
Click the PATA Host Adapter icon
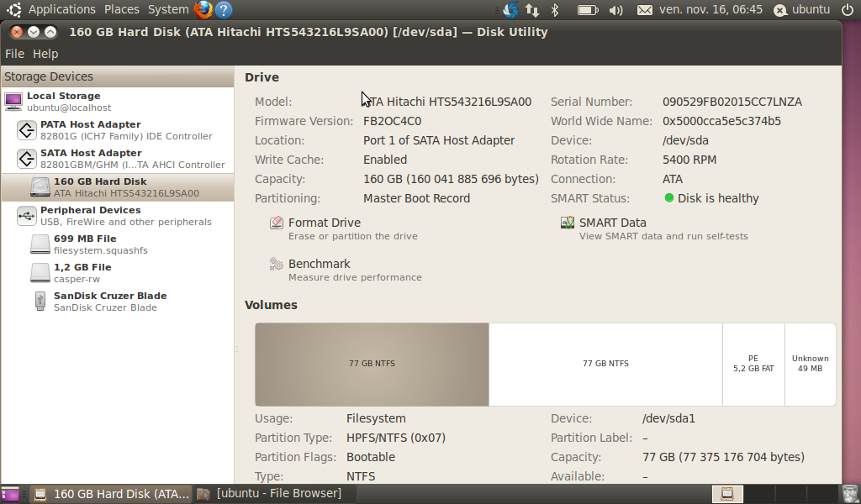26,130
